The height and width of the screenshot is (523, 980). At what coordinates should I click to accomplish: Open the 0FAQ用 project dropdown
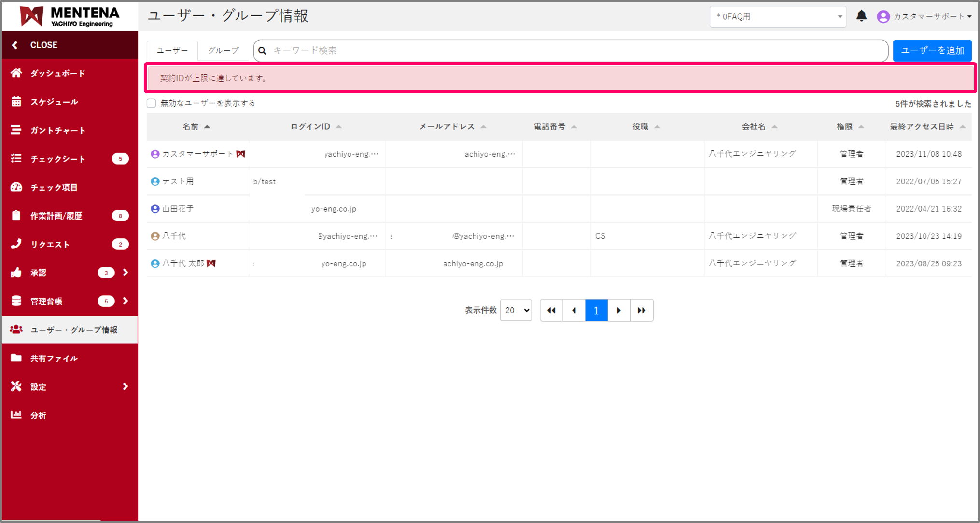click(777, 16)
